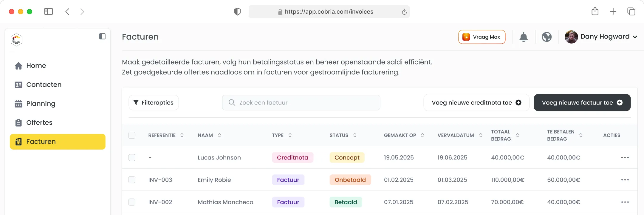The height and width of the screenshot is (215, 644).
Task: Click the globe language icon
Action: (547, 37)
